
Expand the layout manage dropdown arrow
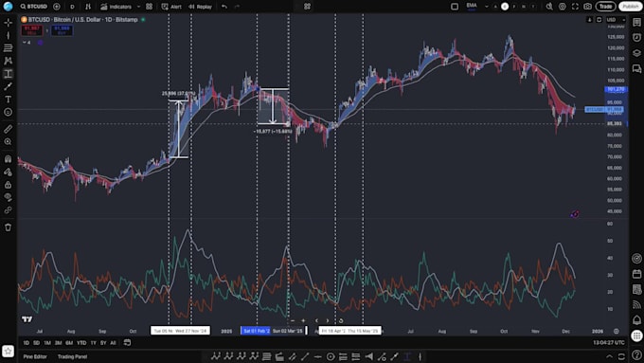(x=487, y=7)
